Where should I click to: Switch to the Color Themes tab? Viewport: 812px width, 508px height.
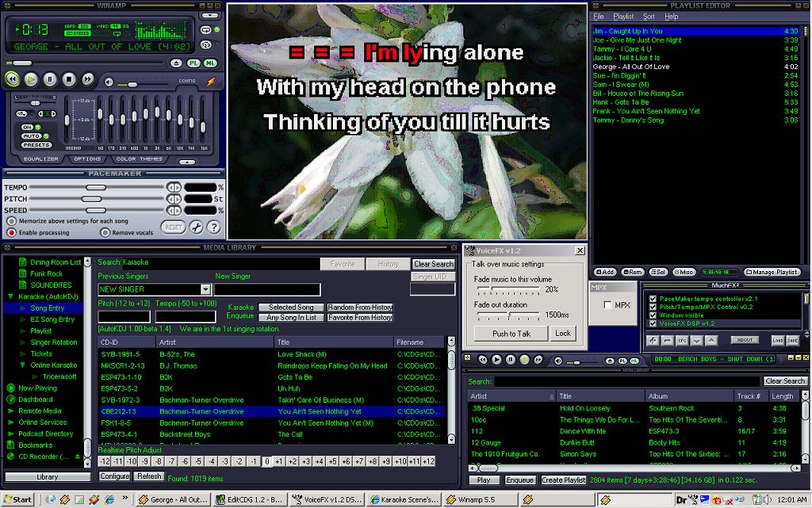tap(140, 159)
